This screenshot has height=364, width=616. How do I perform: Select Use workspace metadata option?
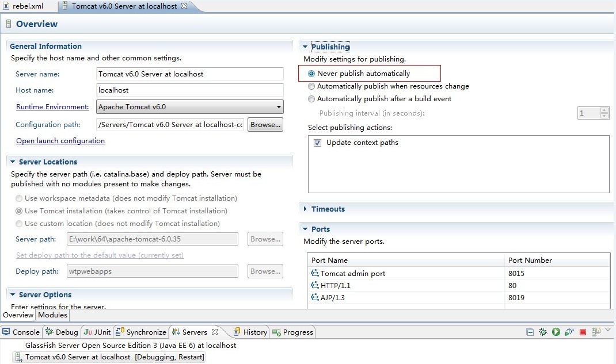(19, 198)
